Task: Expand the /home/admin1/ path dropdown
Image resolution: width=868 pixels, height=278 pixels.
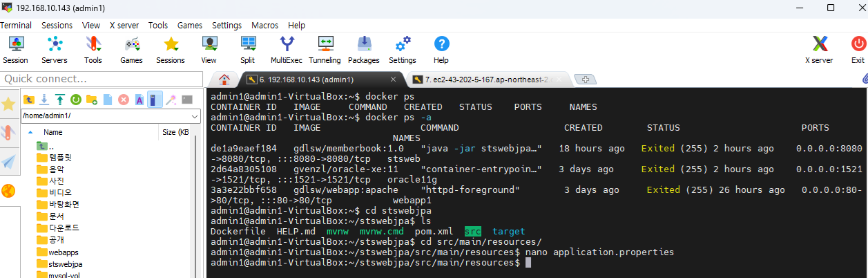Action: 193,116
